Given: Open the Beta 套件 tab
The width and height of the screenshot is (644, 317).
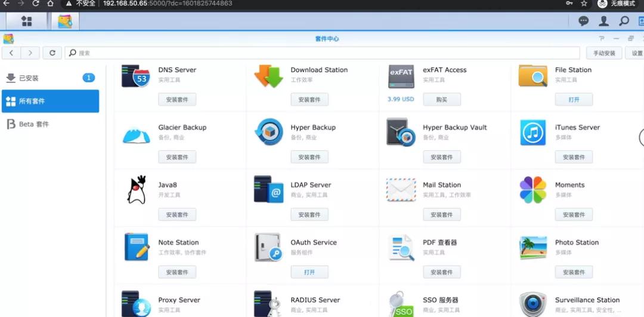Looking at the screenshot, I should point(50,124).
